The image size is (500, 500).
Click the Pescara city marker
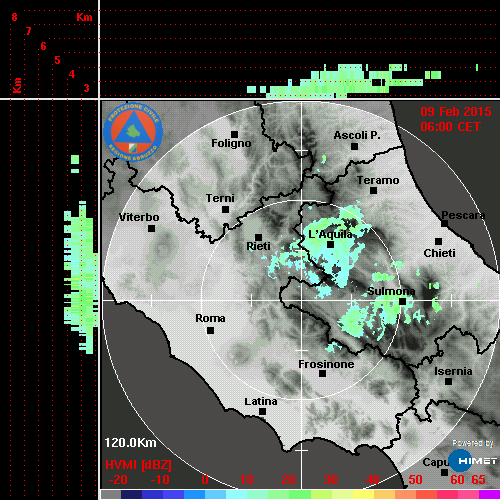445,223
